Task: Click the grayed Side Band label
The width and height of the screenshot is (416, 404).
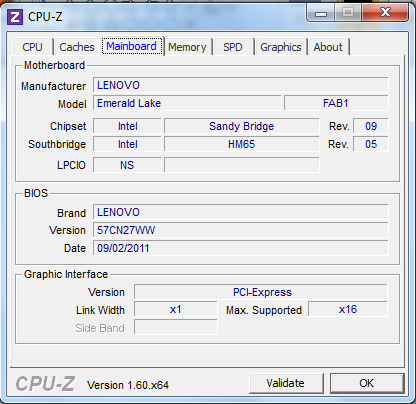Action: click(100, 328)
